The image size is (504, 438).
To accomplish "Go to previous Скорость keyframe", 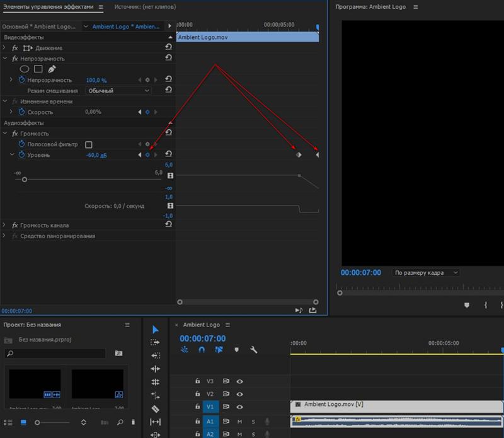I will point(140,112).
